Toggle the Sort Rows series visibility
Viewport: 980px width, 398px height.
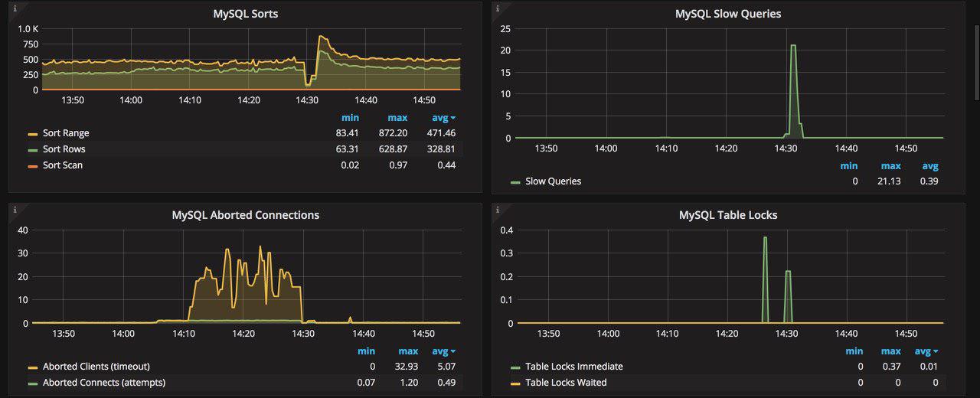point(64,149)
